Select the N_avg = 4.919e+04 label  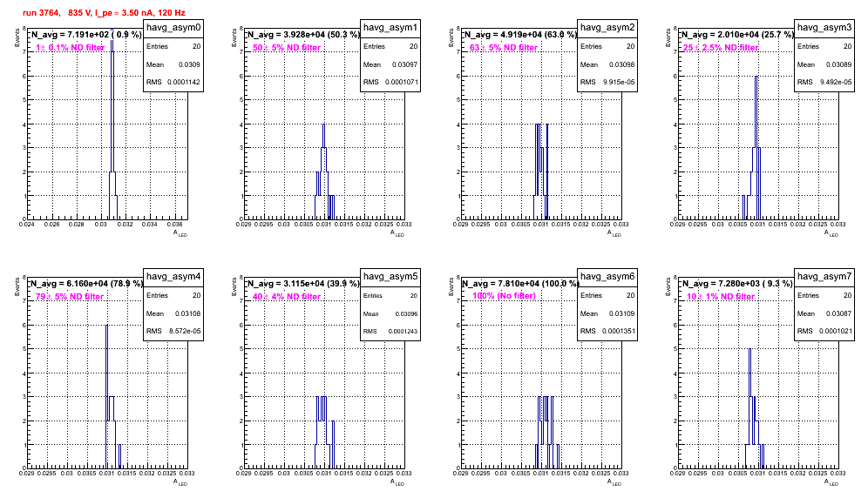(x=520, y=35)
